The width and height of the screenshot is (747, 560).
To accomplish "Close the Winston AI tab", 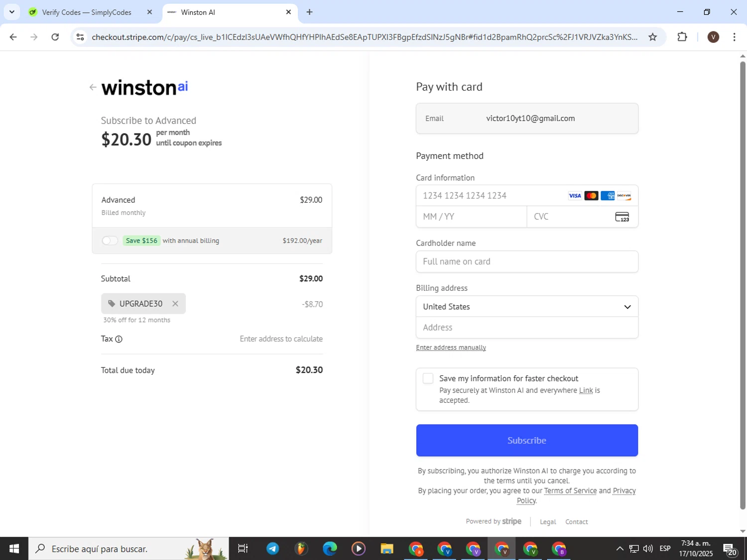I will tap(288, 12).
